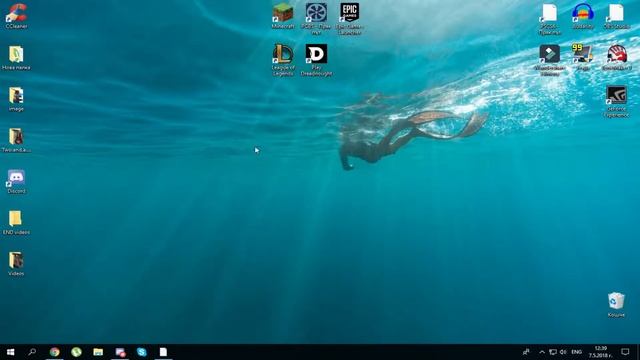The width and height of the screenshot is (640, 360).
Task: Open Skype from the taskbar
Action: 142,352
